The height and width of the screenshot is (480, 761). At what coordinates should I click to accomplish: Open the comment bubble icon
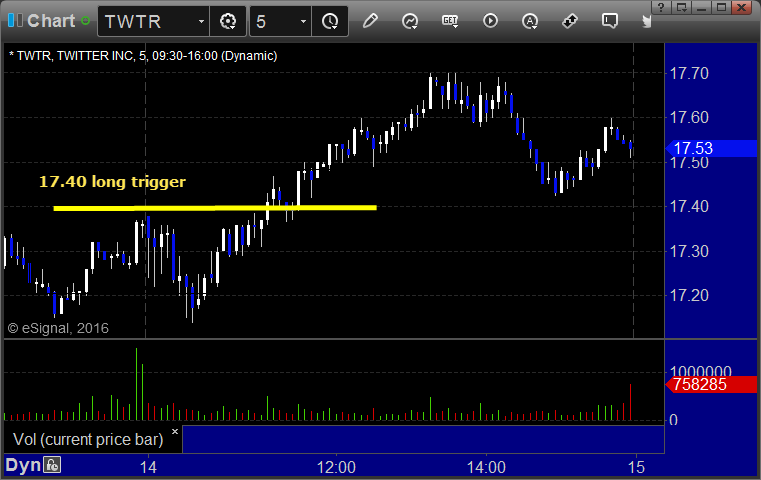[x=610, y=21]
